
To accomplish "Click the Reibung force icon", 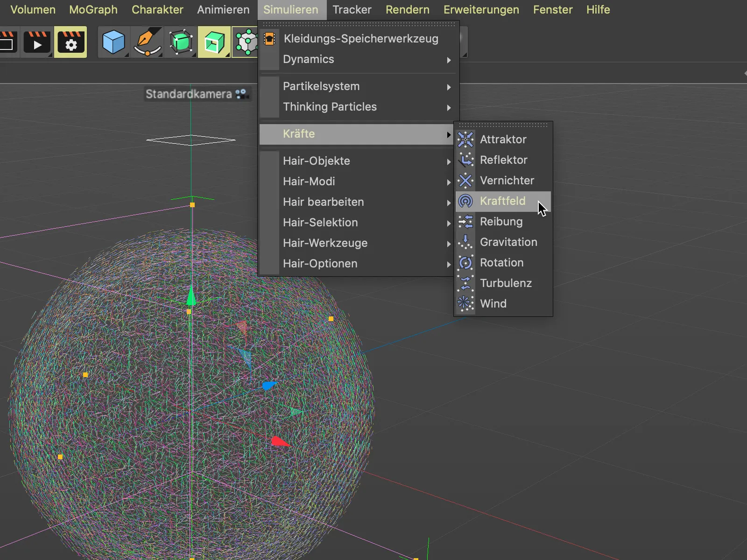I will tap(465, 222).
